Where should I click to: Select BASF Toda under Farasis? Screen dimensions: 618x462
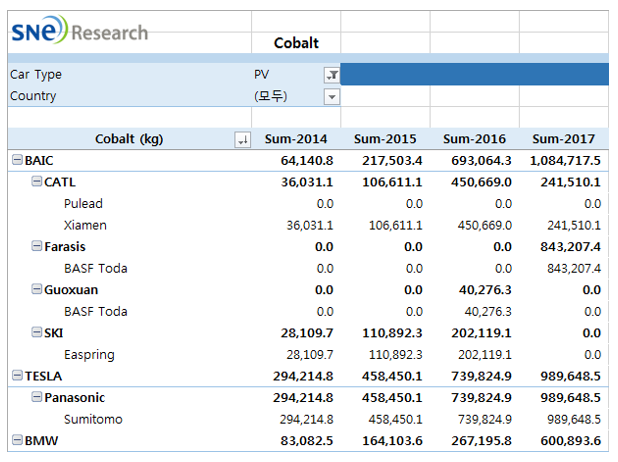pyautogui.click(x=96, y=269)
